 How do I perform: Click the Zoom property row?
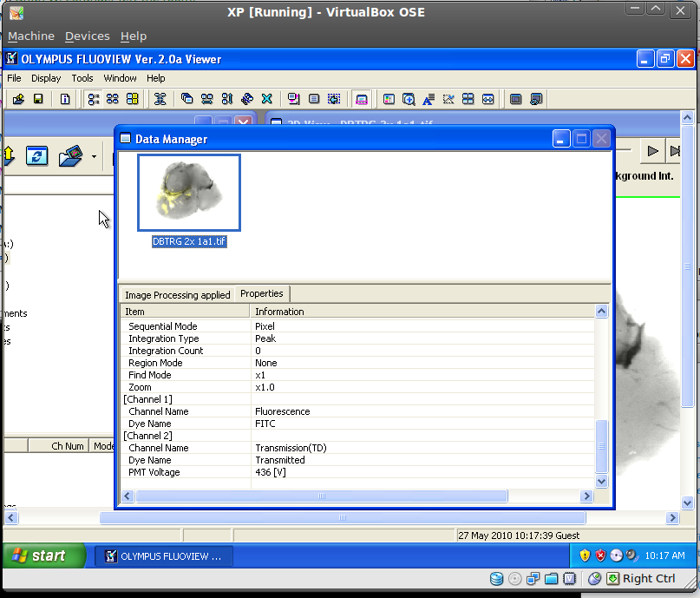pyautogui.click(x=357, y=387)
